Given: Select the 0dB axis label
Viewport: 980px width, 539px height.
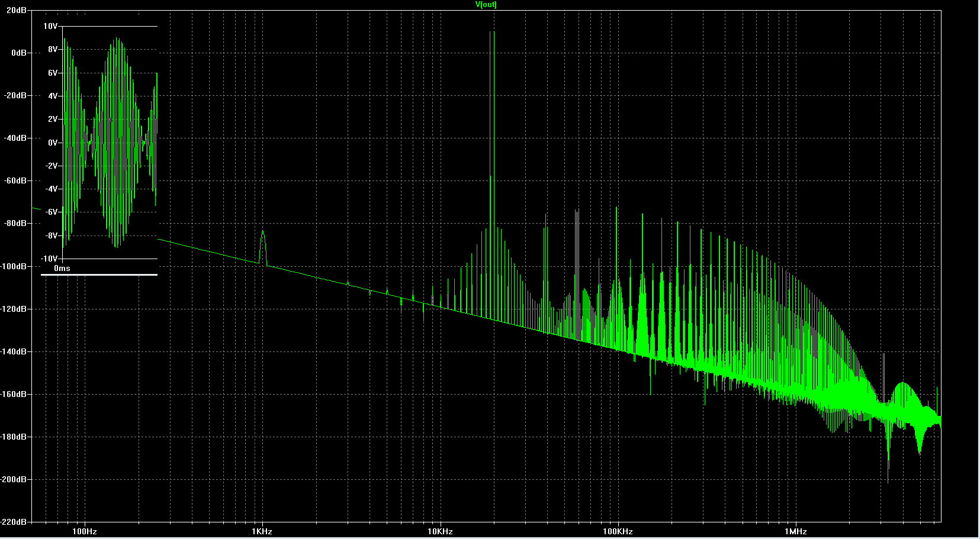Looking at the screenshot, I should tap(19, 53).
